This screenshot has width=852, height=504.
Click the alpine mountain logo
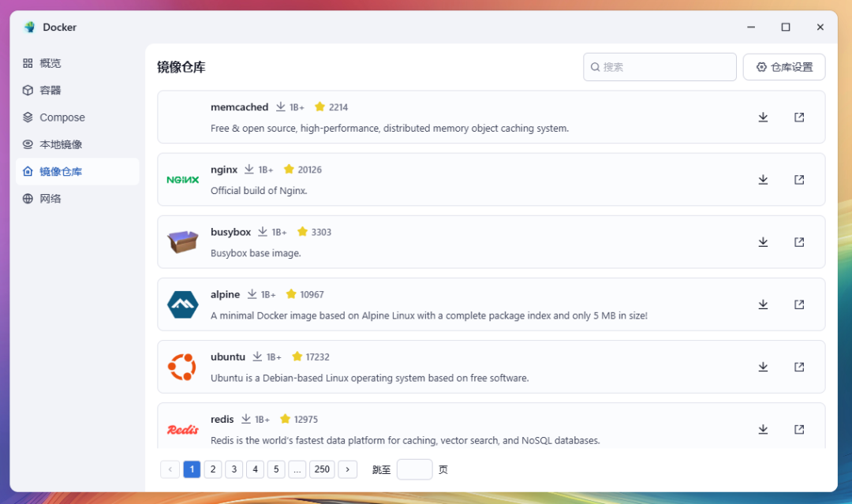pos(182,304)
